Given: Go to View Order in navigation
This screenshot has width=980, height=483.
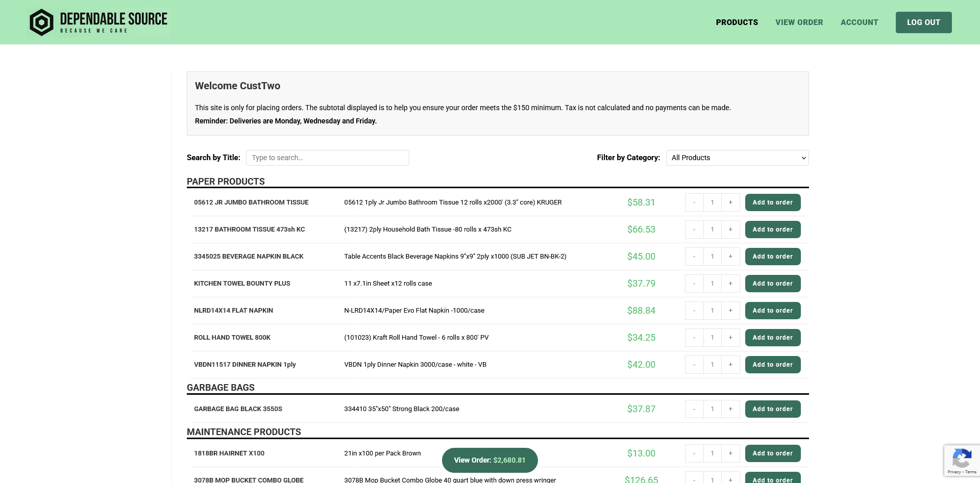Looking at the screenshot, I should 799,22.
